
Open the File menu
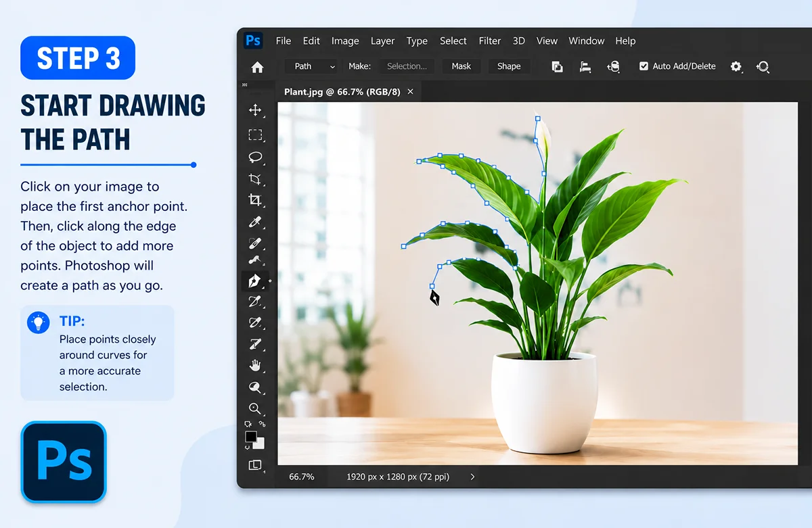tap(284, 41)
